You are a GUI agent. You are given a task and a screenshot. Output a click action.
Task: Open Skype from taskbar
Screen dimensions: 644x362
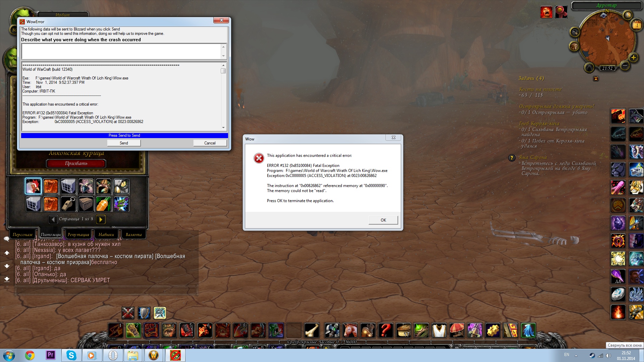coord(71,355)
